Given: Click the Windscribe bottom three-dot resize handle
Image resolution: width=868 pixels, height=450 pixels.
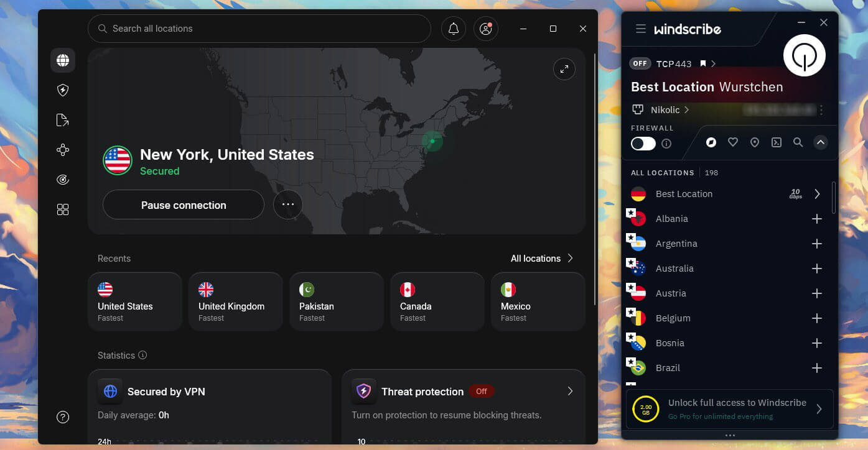Looking at the screenshot, I should tap(730, 436).
